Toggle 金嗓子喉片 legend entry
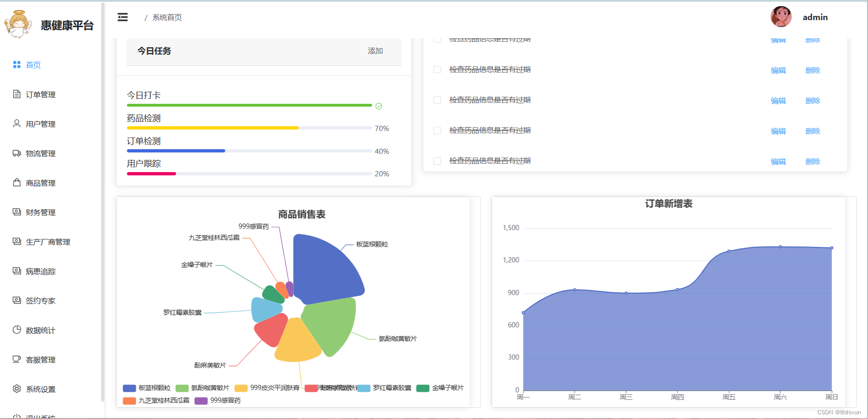 (x=440, y=388)
